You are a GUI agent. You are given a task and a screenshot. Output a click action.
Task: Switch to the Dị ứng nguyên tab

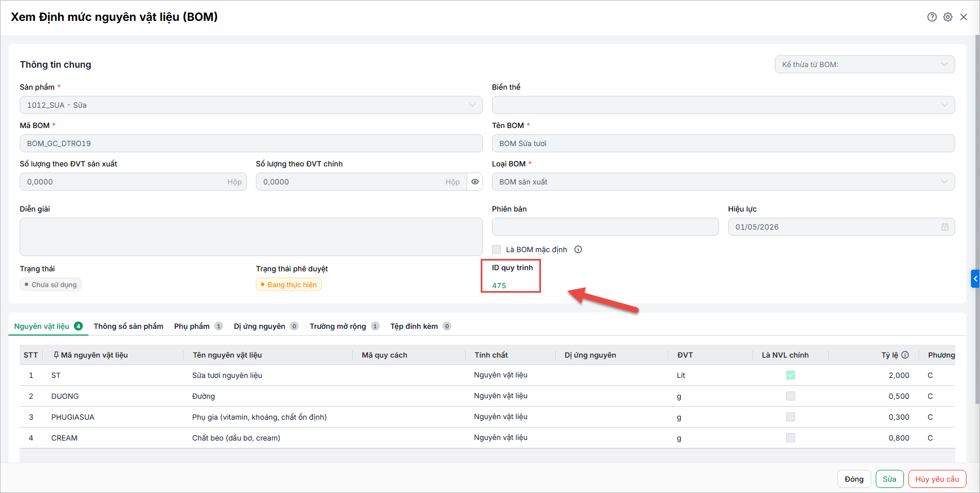[x=266, y=326]
